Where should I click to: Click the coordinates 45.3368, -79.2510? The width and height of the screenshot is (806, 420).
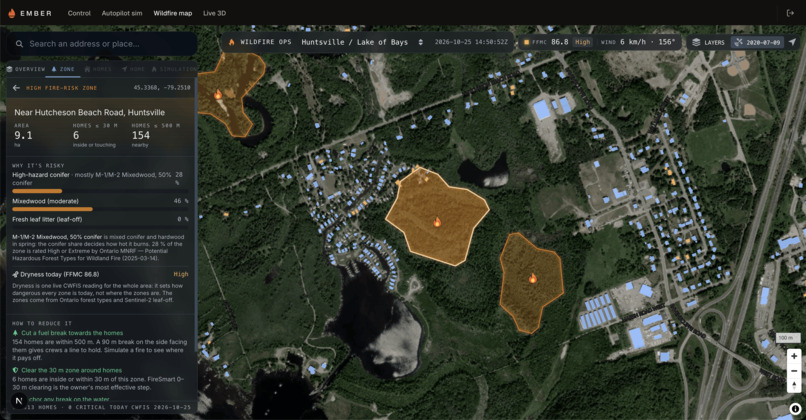(x=162, y=88)
